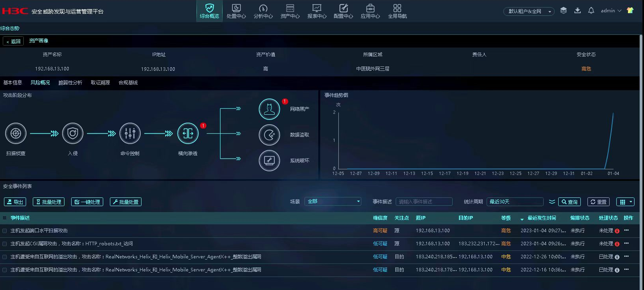Click 批量处理 button with hourglass icon
This screenshot has width=644, height=290.
[x=49, y=202]
